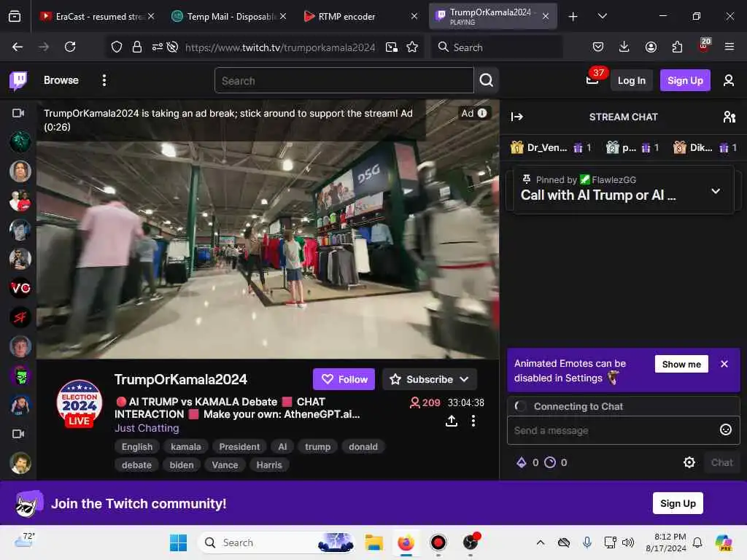Open Prime loot crown with 37 badge
The height and width of the screenshot is (560, 747).
point(592,79)
